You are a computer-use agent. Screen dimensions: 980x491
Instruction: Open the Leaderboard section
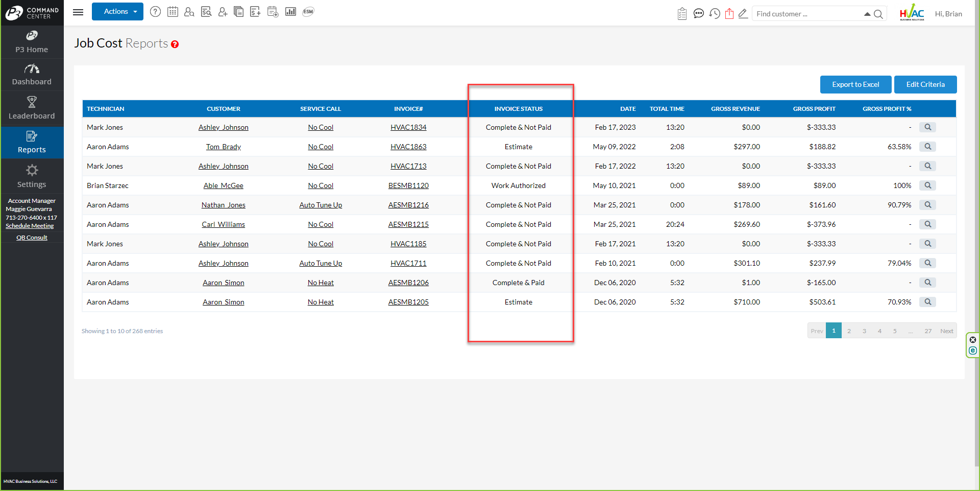[32, 108]
